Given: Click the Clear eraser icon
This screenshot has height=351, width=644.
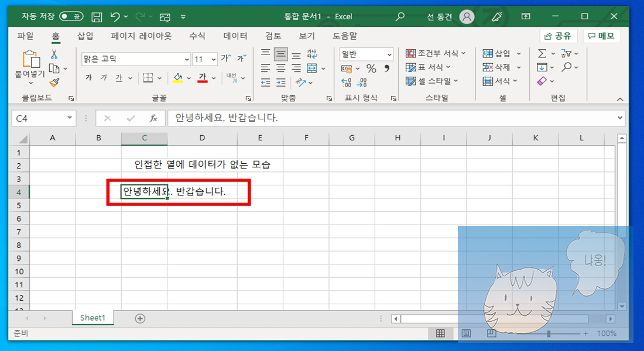Looking at the screenshot, I should click(542, 81).
